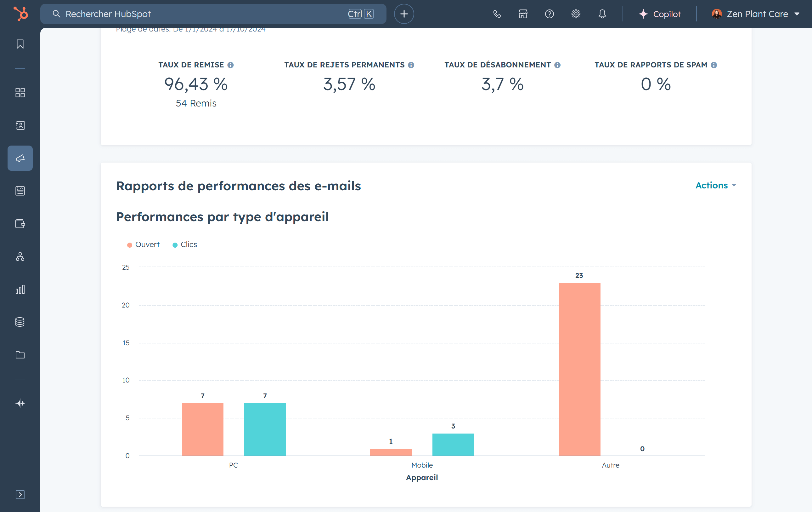Image resolution: width=812 pixels, height=512 pixels.
Task: Open the Data Management database icon
Action: (20, 322)
